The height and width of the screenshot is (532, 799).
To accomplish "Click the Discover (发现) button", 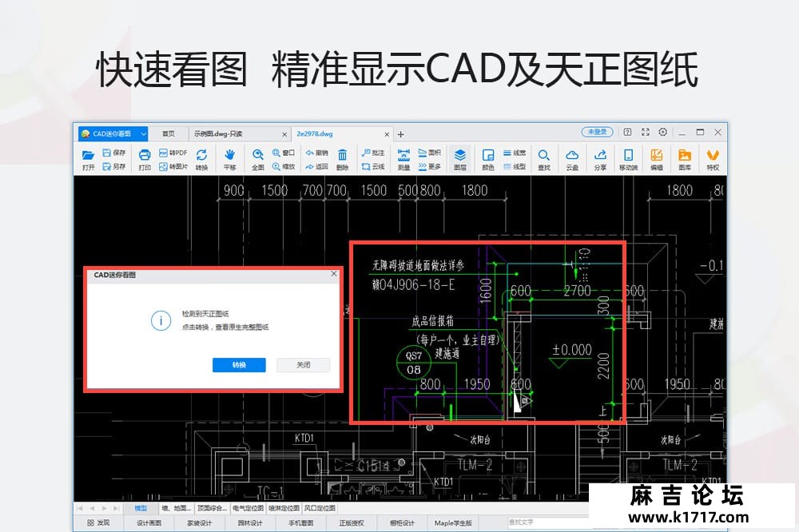I will click(x=98, y=523).
